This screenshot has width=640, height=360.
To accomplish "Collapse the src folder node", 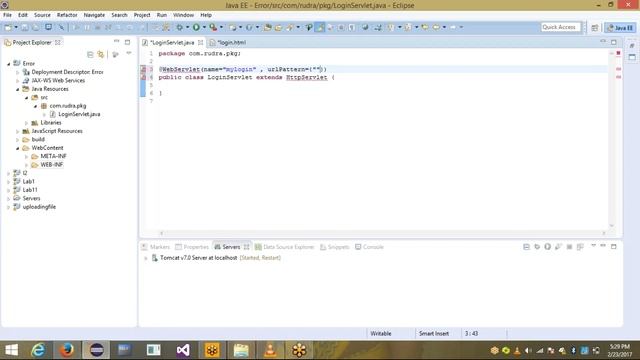I will tap(27, 98).
